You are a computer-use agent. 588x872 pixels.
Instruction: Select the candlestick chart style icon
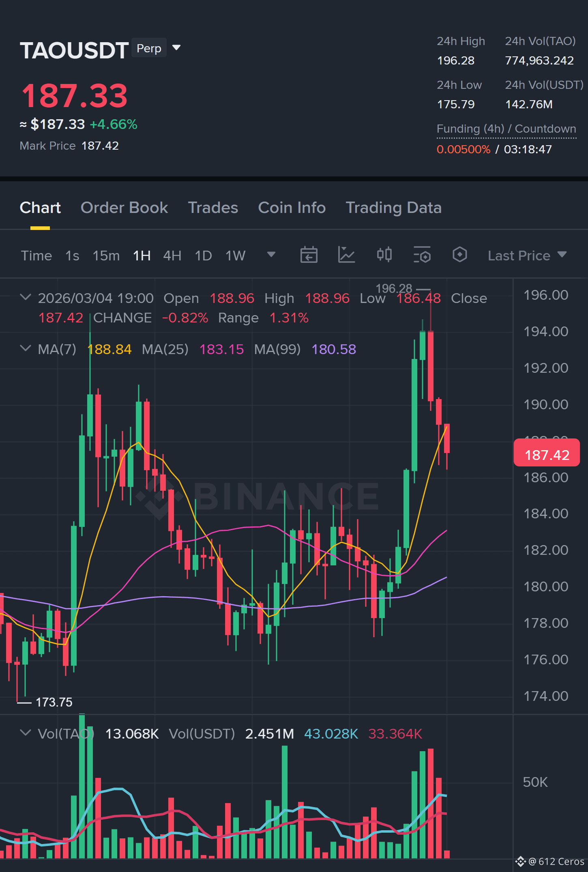[x=384, y=255]
